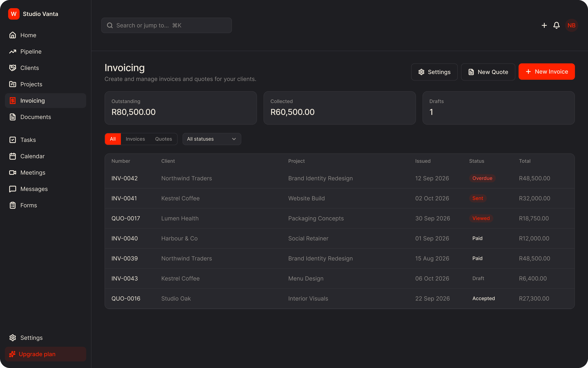Click the Overdue status badge
588x368 pixels.
(482, 178)
